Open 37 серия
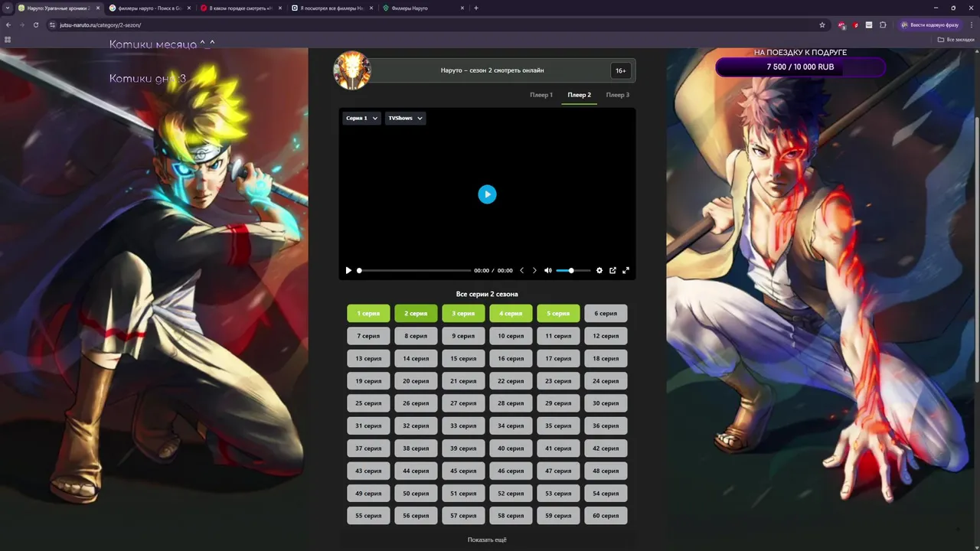980x551 pixels. pyautogui.click(x=368, y=448)
